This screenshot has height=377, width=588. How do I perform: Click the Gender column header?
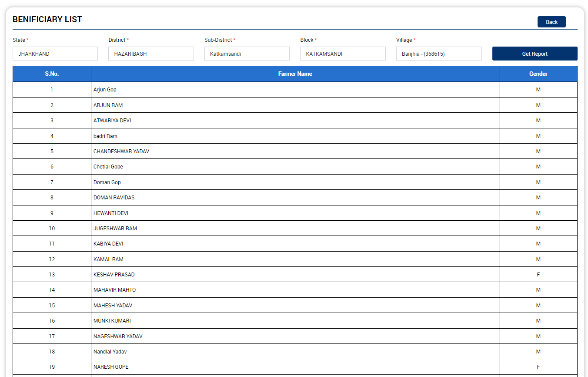[x=538, y=74]
